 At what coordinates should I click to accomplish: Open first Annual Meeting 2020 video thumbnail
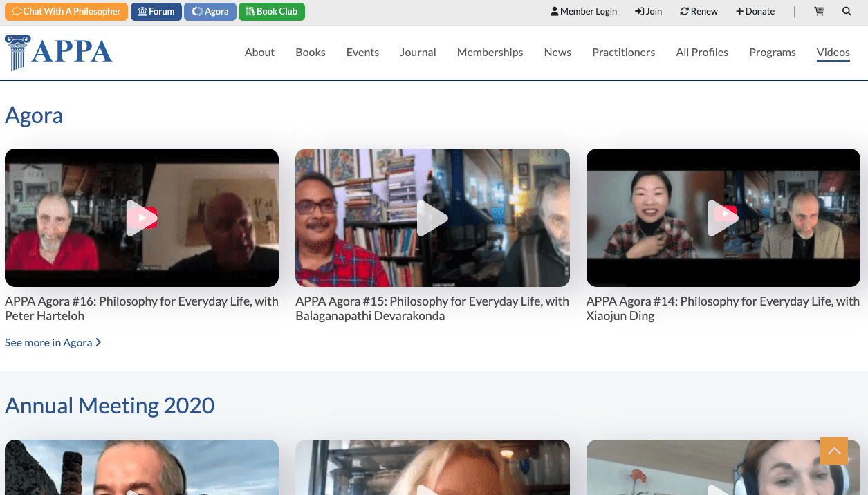pyautogui.click(x=142, y=467)
